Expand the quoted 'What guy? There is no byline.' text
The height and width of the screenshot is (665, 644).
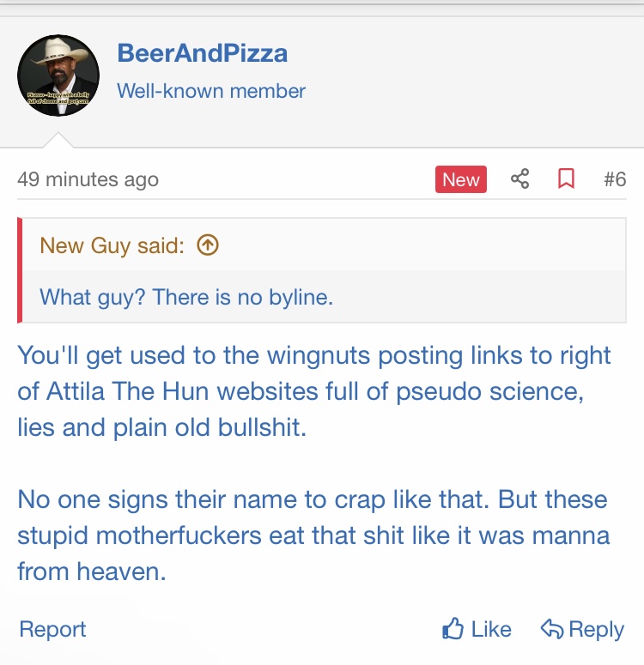(186, 297)
